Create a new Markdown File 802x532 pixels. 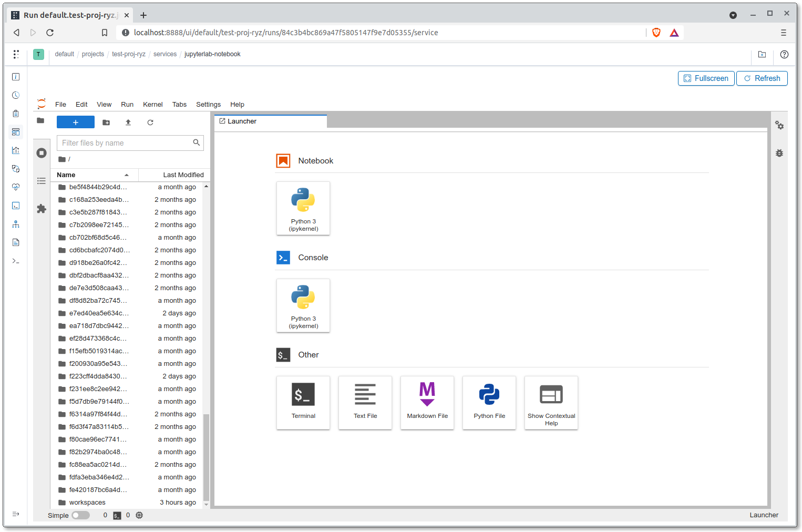427,403
